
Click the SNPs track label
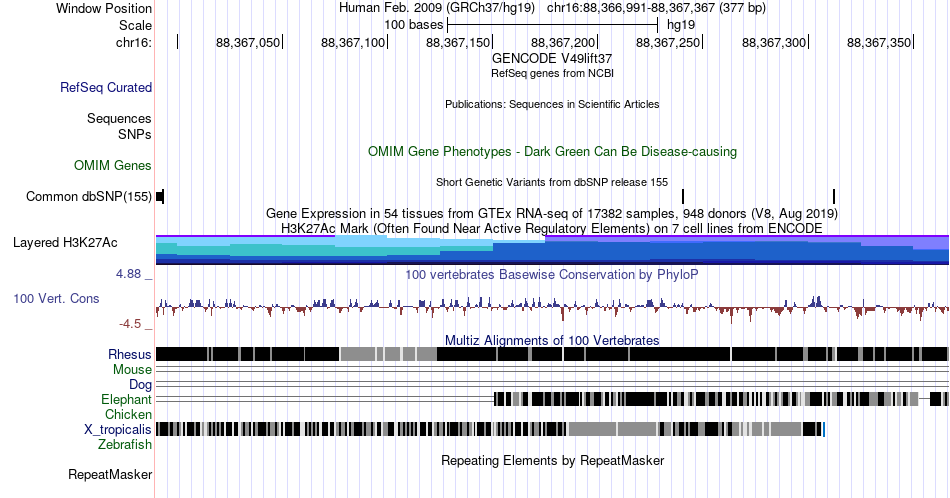click(135, 134)
